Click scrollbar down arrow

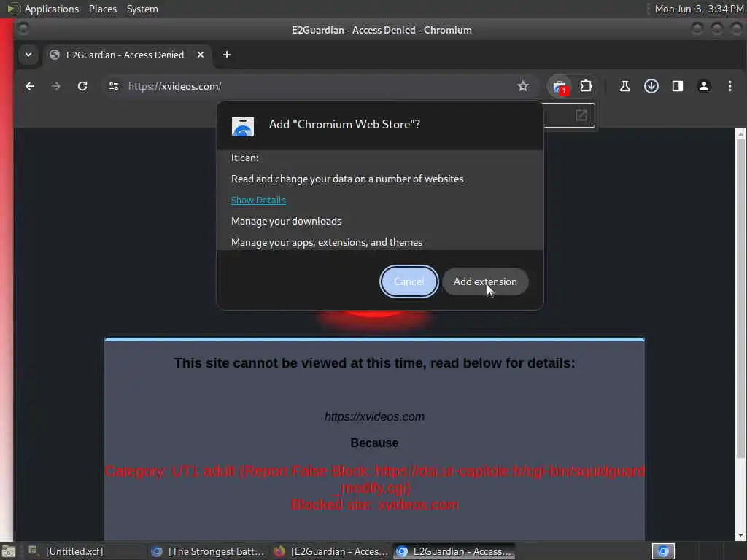[740, 536]
